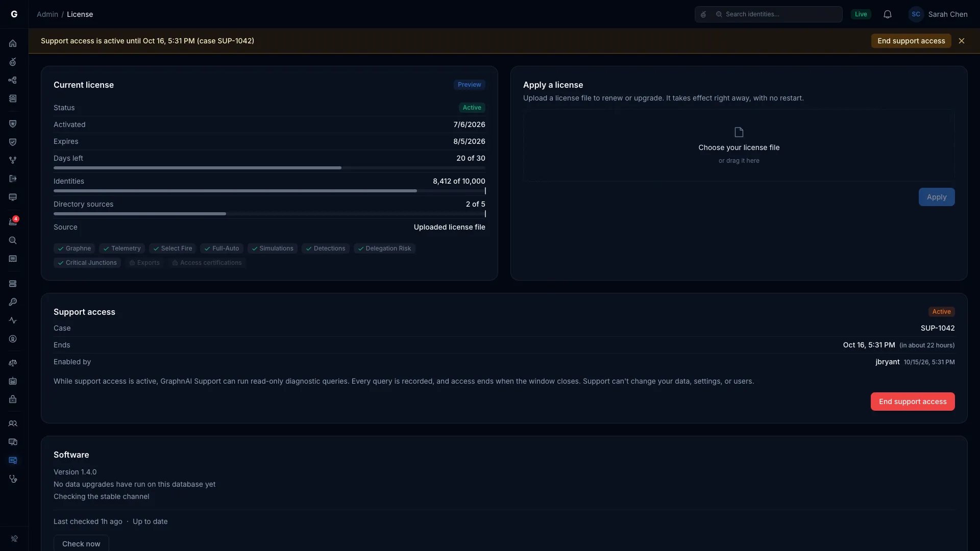The height and width of the screenshot is (551, 980).
Task: Click the red End support access button
Action: tap(913, 402)
